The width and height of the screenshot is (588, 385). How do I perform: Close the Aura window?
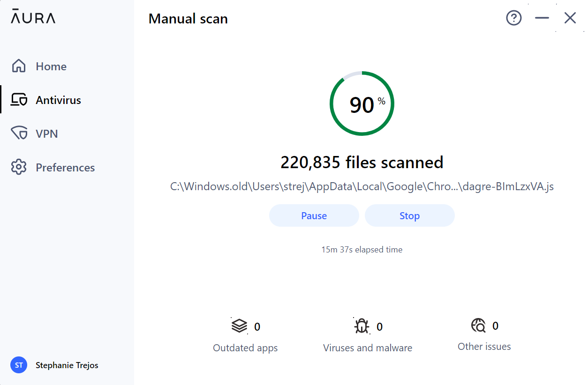click(570, 18)
